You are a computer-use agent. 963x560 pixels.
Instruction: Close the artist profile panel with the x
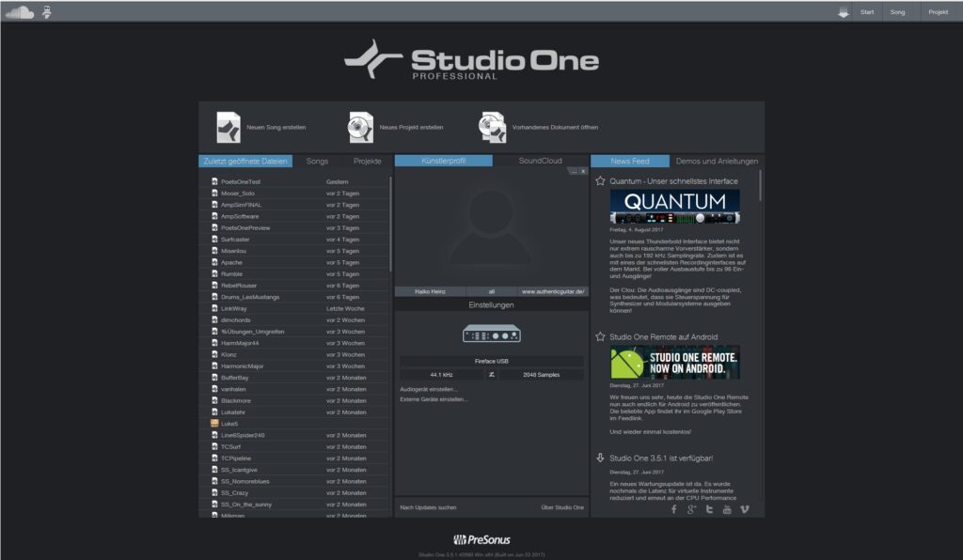pyautogui.click(x=583, y=172)
